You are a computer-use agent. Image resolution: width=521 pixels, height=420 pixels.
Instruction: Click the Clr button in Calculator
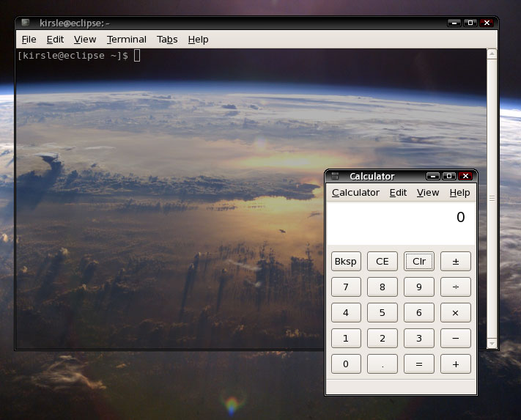(419, 262)
